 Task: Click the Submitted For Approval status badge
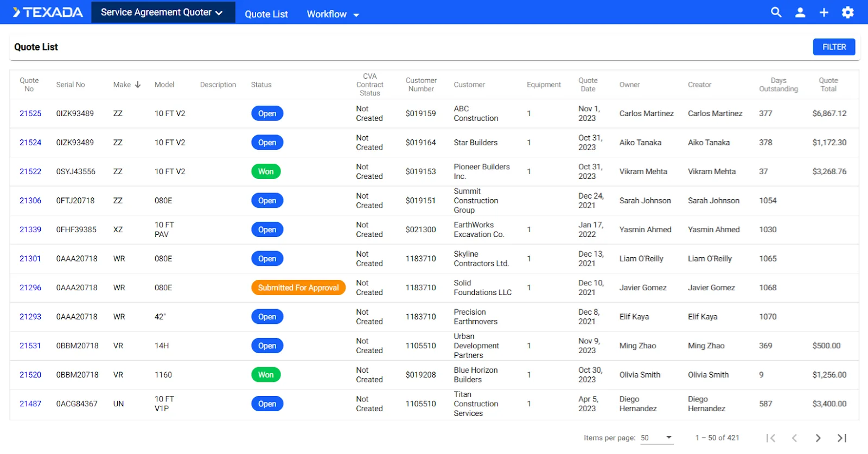click(x=298, y=287)
